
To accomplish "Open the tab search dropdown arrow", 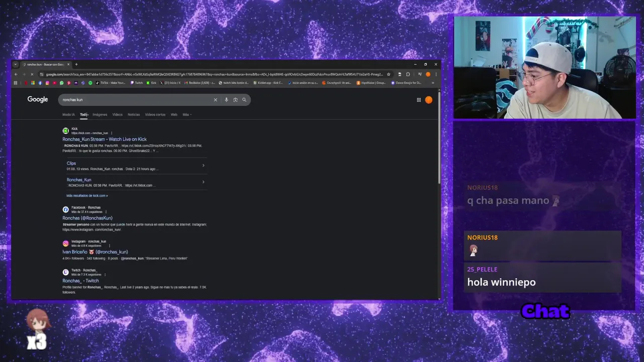I will point(16,64).
